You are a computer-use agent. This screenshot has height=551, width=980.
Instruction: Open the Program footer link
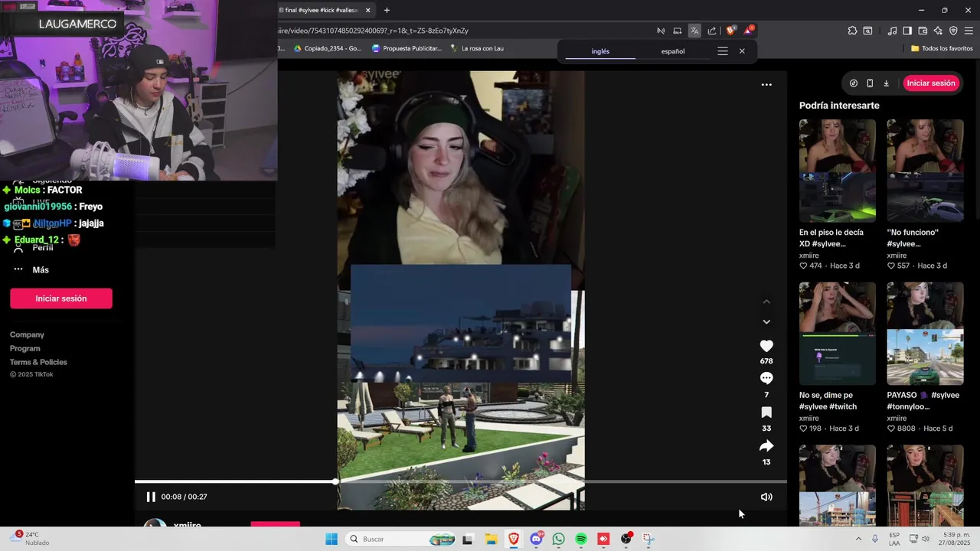25,348
